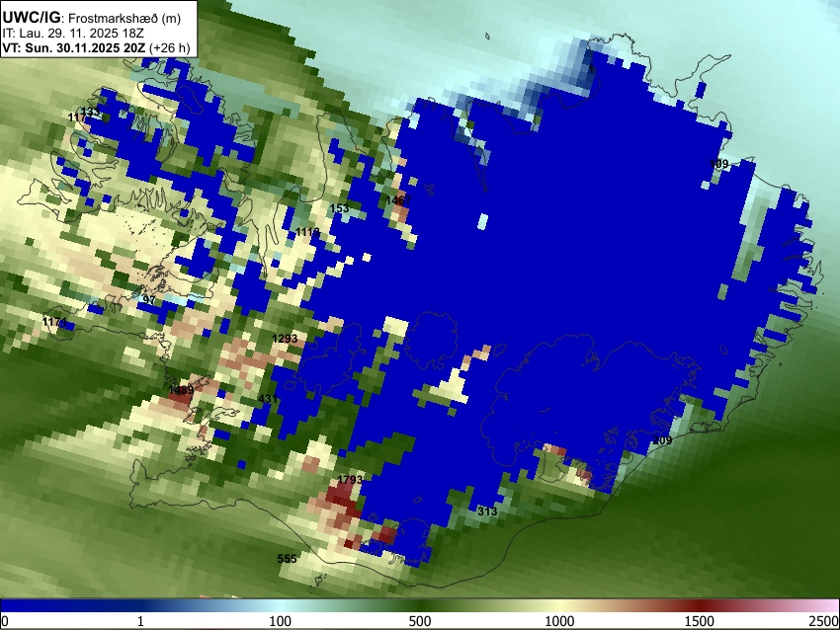The width and height of the screenshot is (840, 630).
Task: Click the legend label '2500'
Action: pyautogui.click(x=824, y=621)
